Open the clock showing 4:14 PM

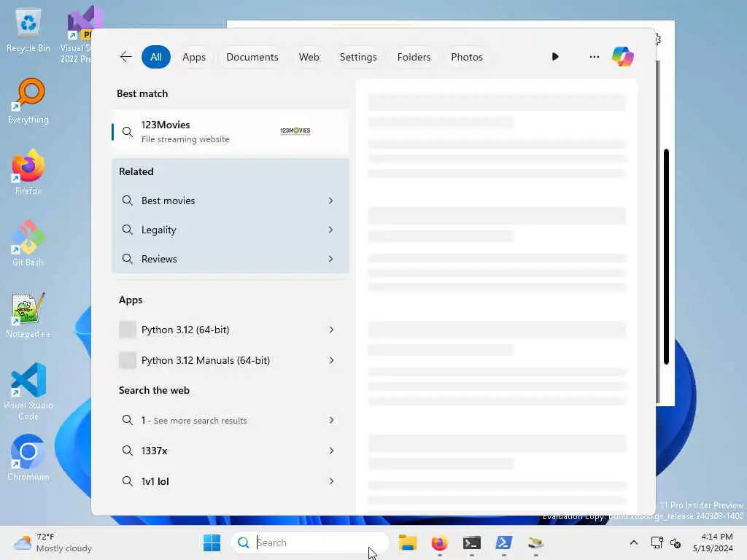(x=713, y=542)
